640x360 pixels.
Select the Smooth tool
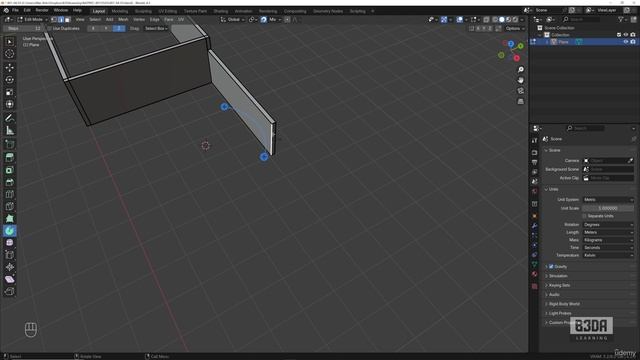10,242
